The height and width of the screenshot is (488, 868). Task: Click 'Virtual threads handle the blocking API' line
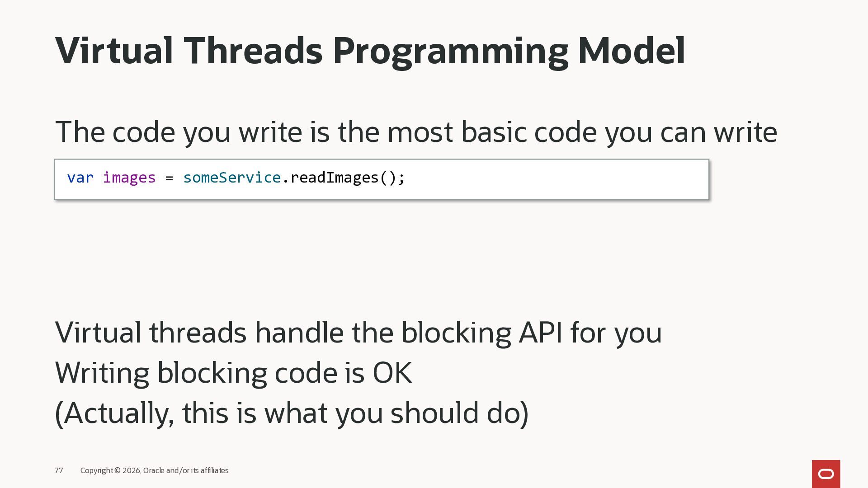coord(358,333)
